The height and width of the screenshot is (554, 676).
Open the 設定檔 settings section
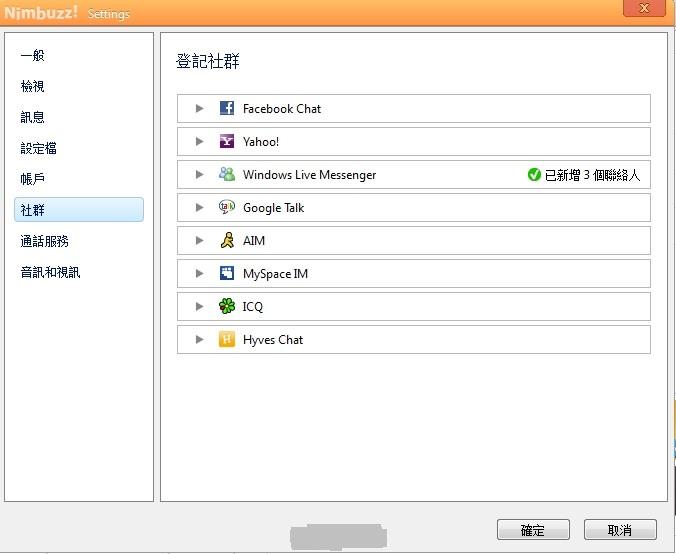38,148
